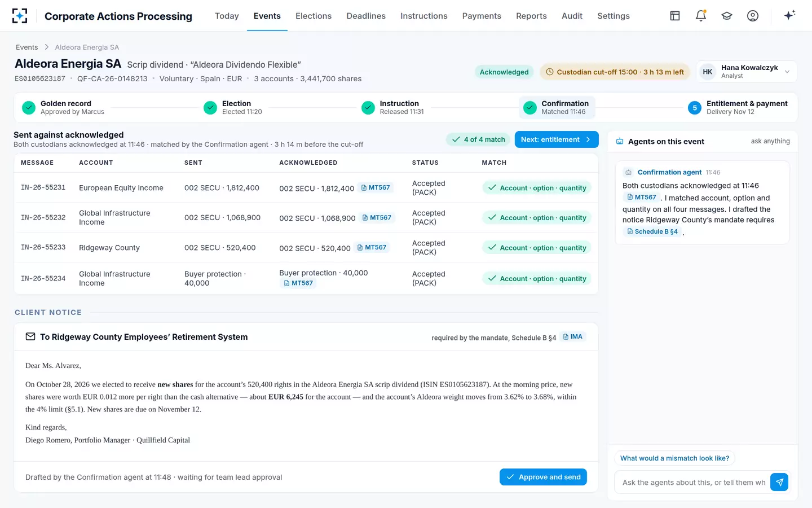Click the Instruction step checkmark
Viewport: 812px width, 508px height.
pyautogui.click(x=368, y=108)
